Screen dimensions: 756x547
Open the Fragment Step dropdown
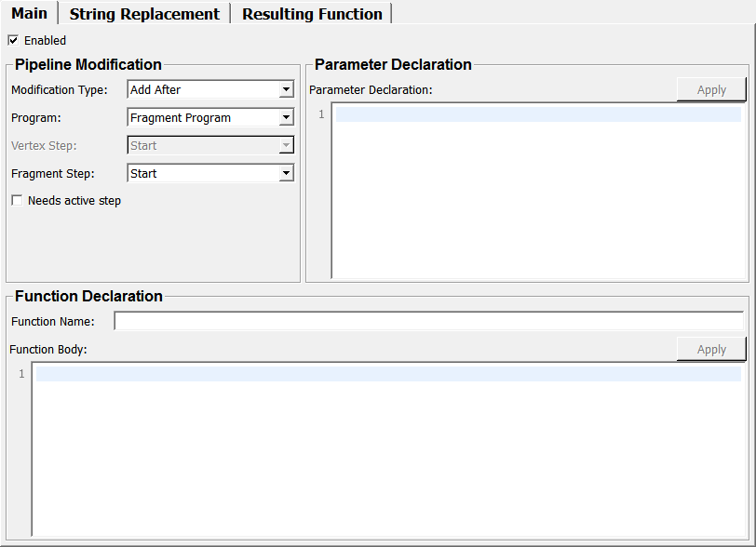tap(210, 174)
